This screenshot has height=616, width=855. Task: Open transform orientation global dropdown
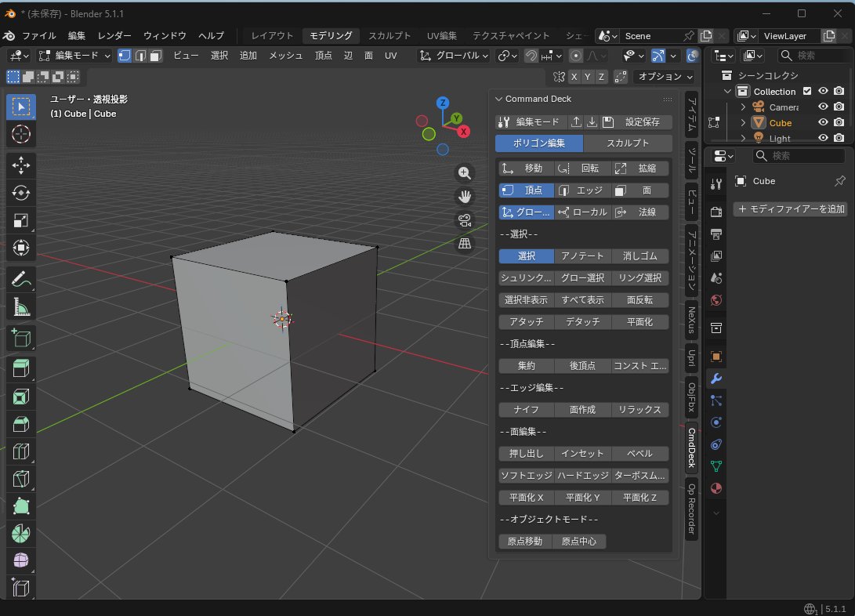coord(454,56)
